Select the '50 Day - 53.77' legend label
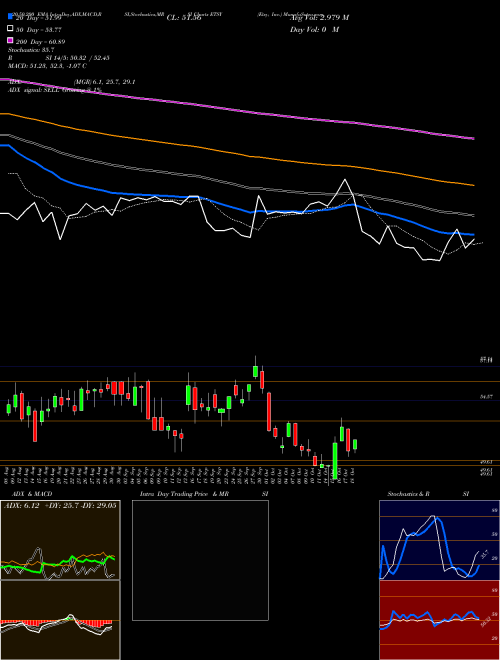The width and height of the screenshot is (500, 660). [x=39, y=30]
